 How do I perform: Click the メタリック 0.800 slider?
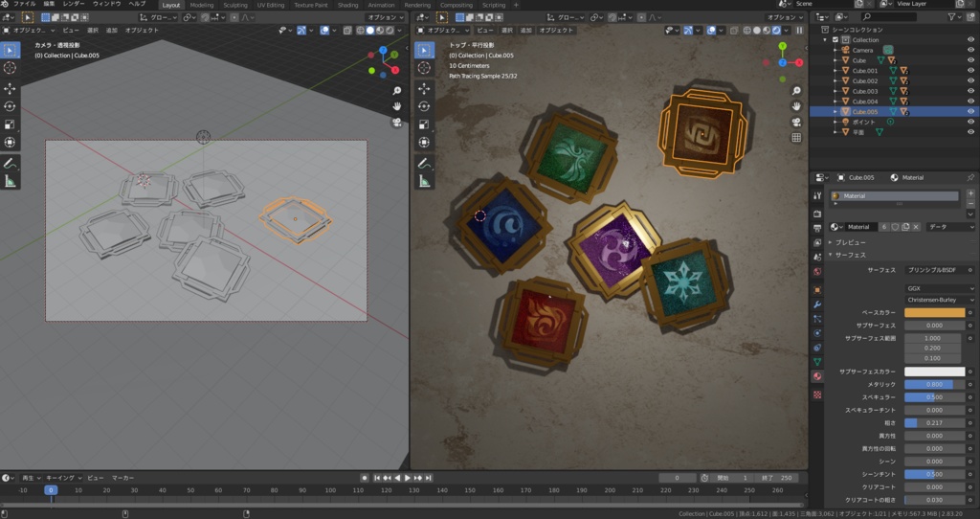click(x=934, y=385)
